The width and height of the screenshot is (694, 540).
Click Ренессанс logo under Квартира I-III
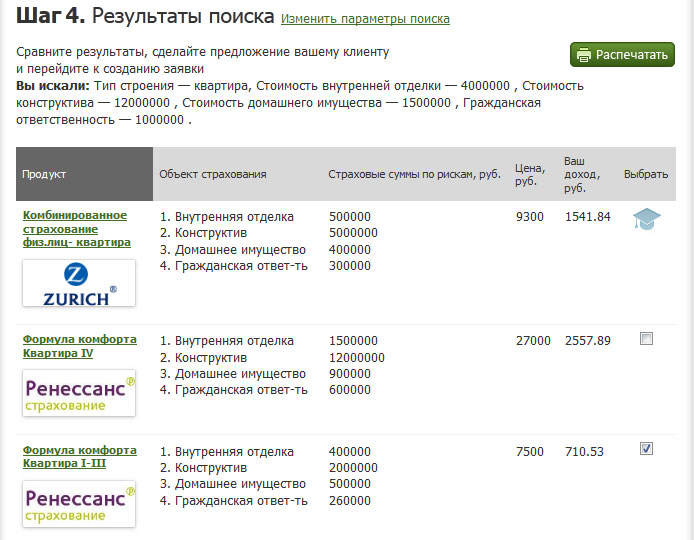click(78, 504)
